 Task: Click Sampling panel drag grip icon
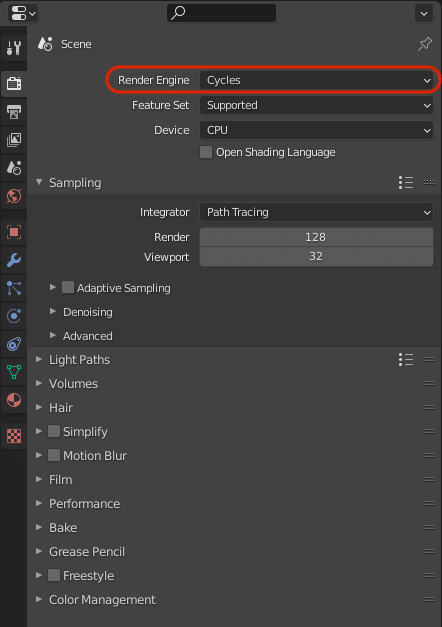429,182
